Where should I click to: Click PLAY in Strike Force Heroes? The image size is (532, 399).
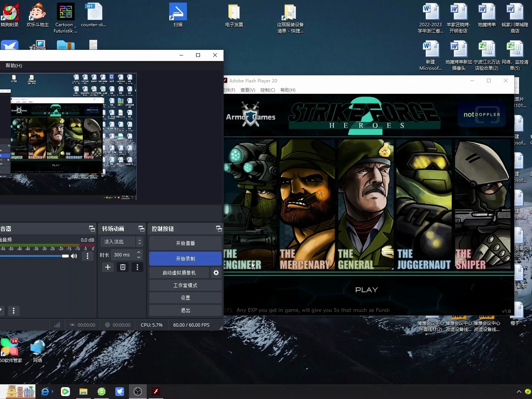click(x=366, y=290)
